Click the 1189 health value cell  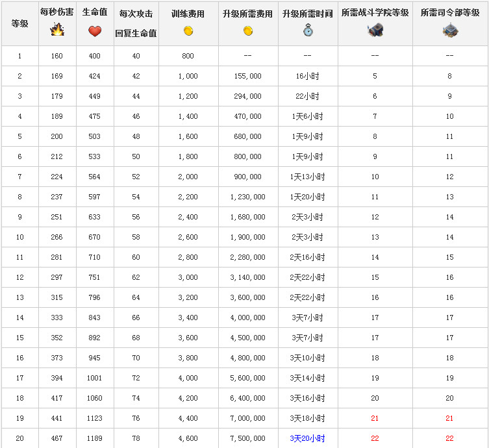(95, 438)
